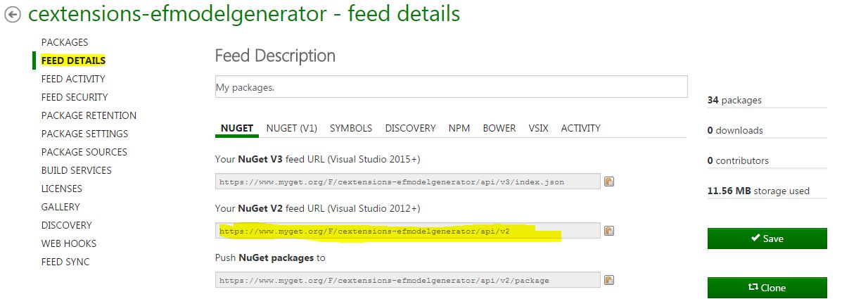Open Package Retention settings
The height and width of the screenshot is (299, 868).
point(89,115)
